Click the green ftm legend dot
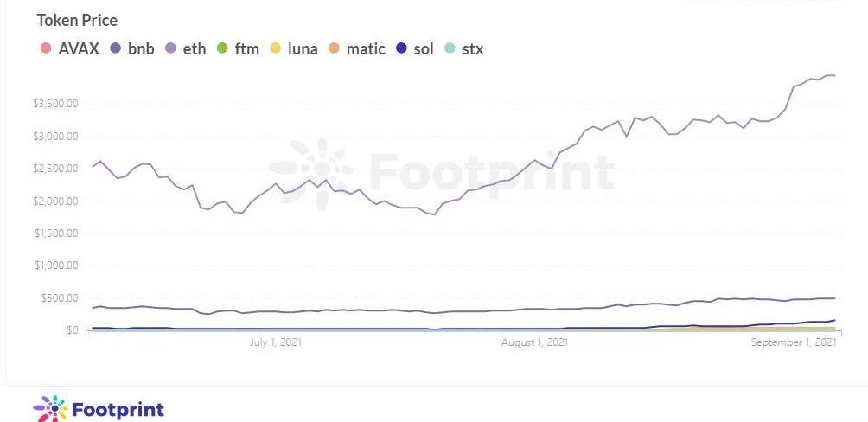Viewport: 868px width, 422px height. click(223, 48)
